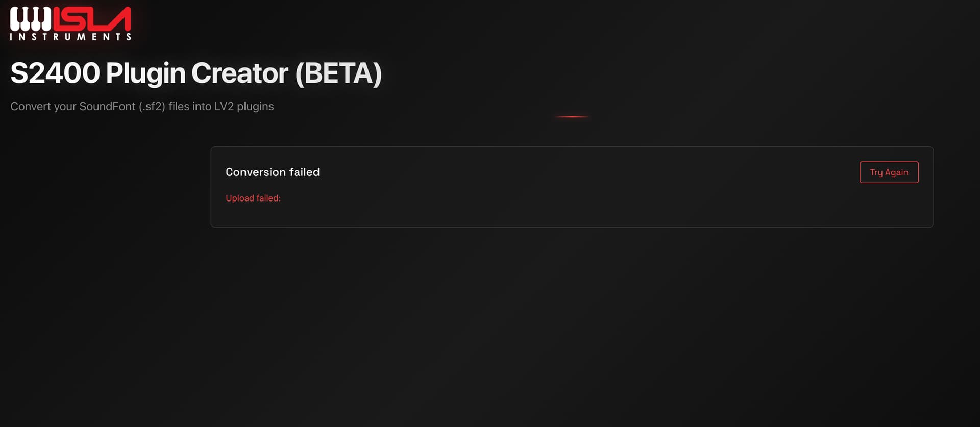980x427 pixels.
Task: Click "SoundFont" in the subtitle
Action: [107, 106]
